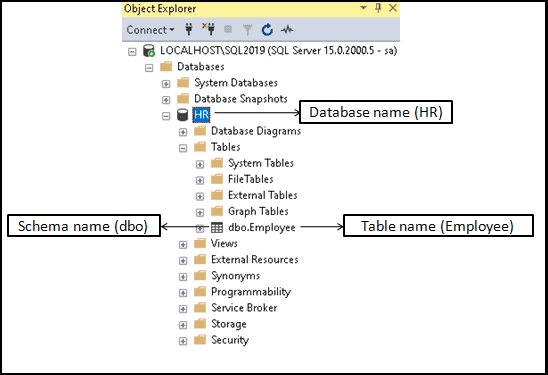Click the Database Snapshots folder icon
This screenshot has width=548, height=375.
[183, 99]
